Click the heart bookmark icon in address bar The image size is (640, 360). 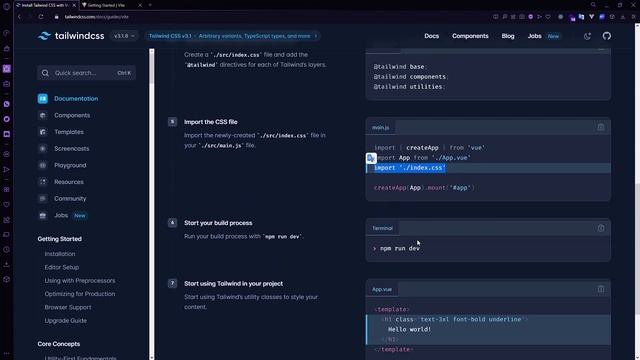(x=548, y=17)
